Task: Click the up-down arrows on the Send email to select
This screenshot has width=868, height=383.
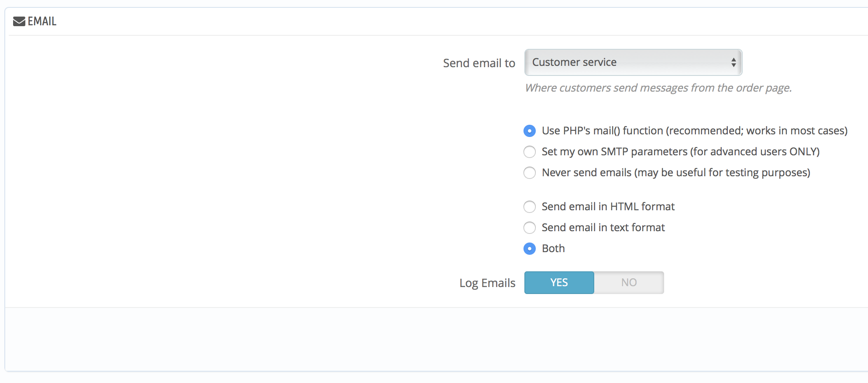Action: coord(734,62)
